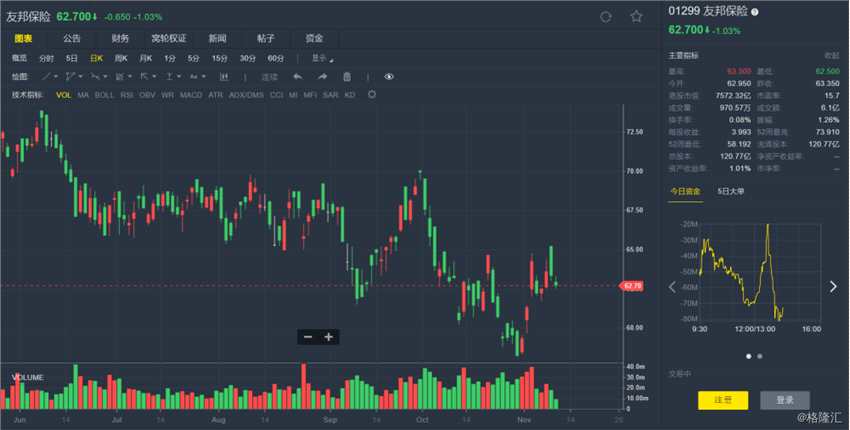850x430 pixels.
Task: Open the line tool dropdown arrow
Action: click(56, 77)
